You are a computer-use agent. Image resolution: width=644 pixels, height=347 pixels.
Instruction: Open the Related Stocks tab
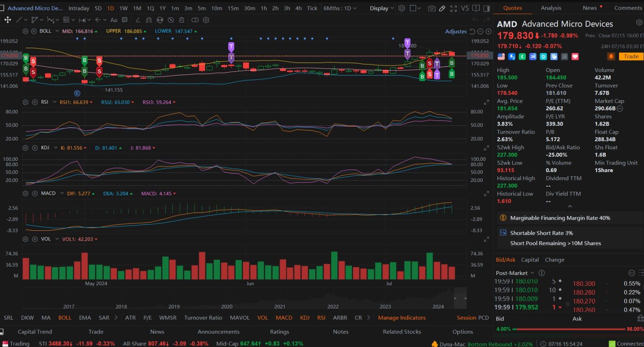click(402, 332)
